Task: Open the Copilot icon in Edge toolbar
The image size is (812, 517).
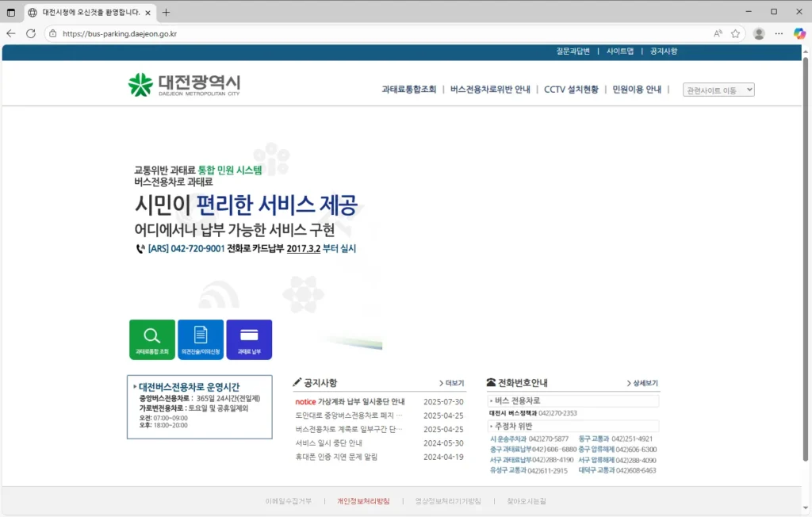Action: click(x=799, y=33)
